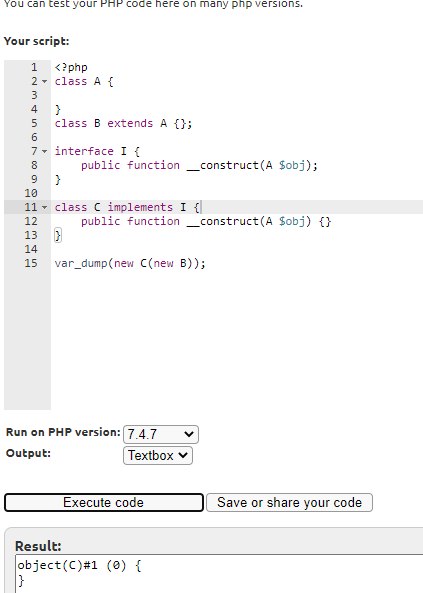
Task: Click class C's __construct(A $obj) {} line
Action: [206, 221]
